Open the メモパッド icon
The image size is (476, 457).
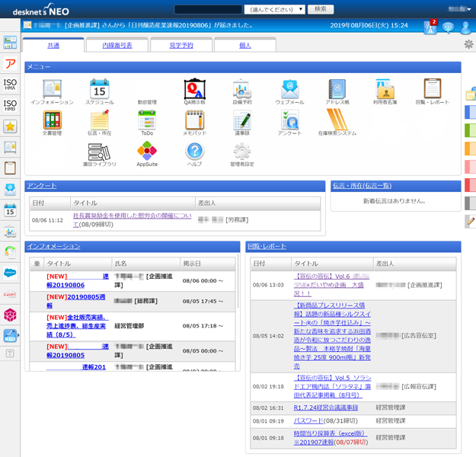pos(194,120)
